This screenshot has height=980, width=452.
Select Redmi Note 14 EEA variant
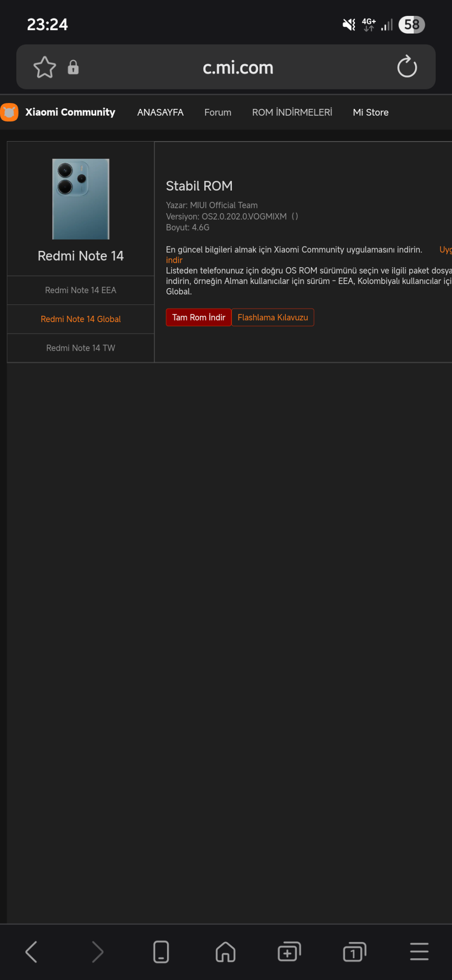[81, 290]
